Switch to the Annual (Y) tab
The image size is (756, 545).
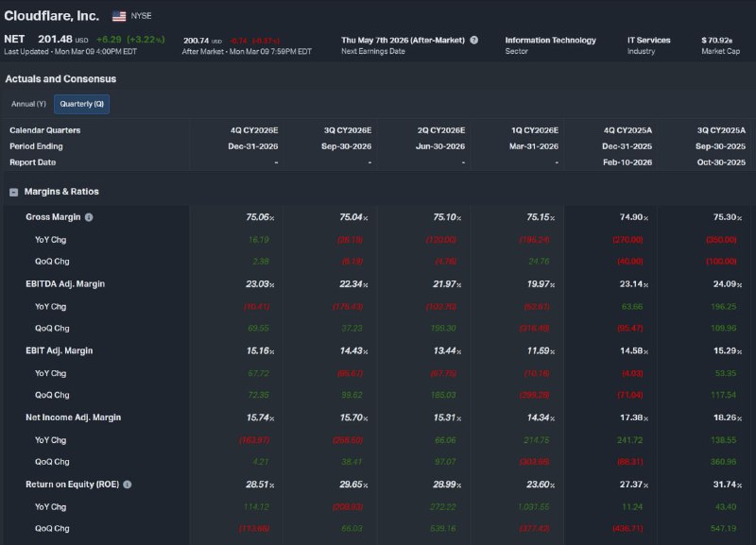pos(28,104)
